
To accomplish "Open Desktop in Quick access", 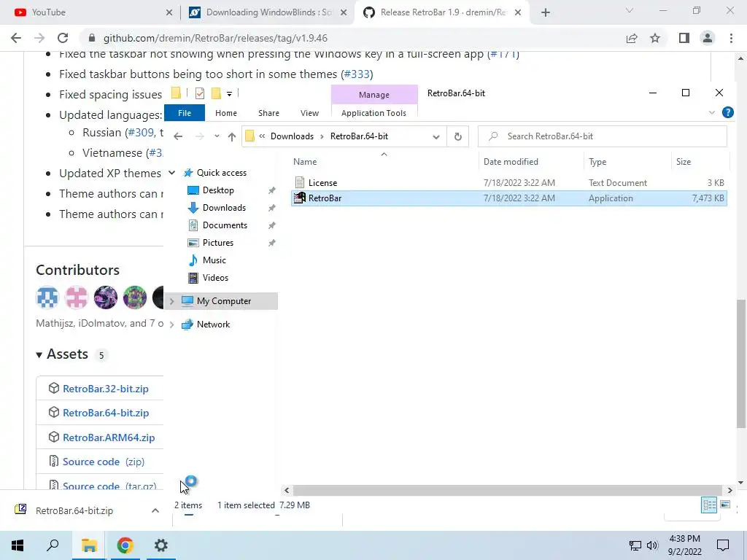I will 217,190.
